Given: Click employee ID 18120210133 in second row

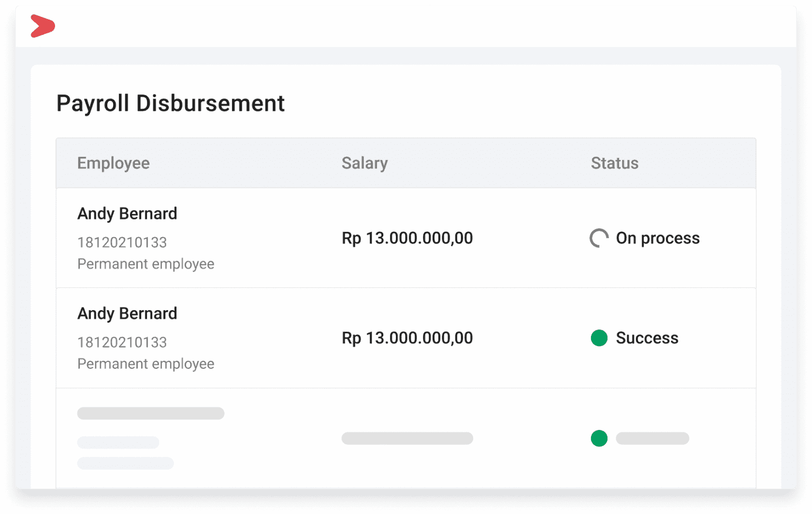Looking at the screenshot, I should [122, 342].
